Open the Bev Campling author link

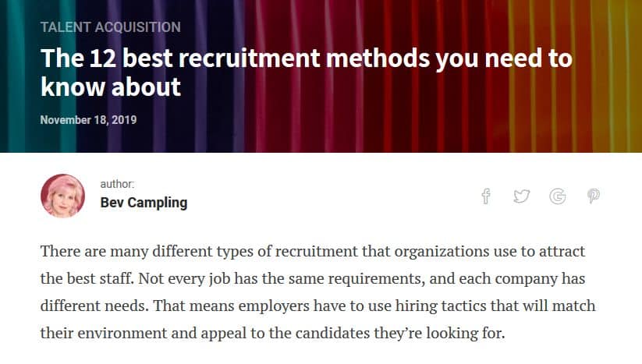pos(144,203)
